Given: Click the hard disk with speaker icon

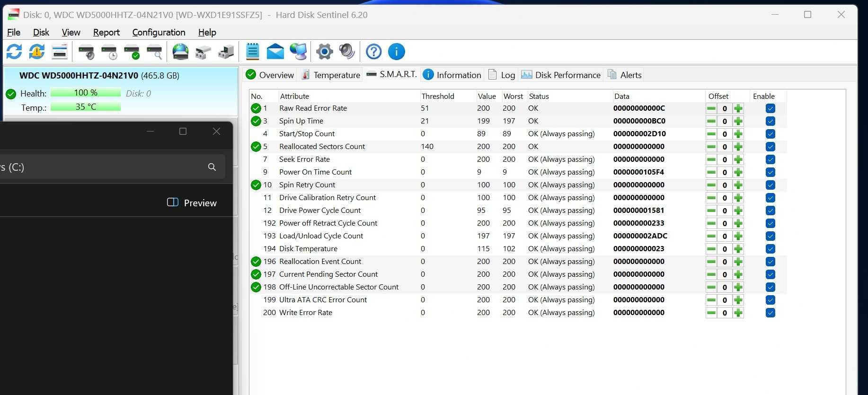Looking at the screenshot, I should tap(86, 52).
